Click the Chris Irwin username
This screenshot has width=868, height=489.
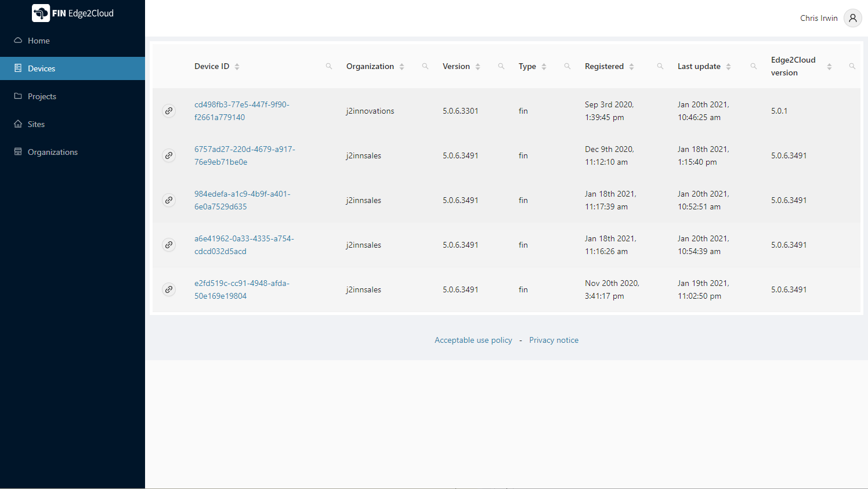pos(819,18)
